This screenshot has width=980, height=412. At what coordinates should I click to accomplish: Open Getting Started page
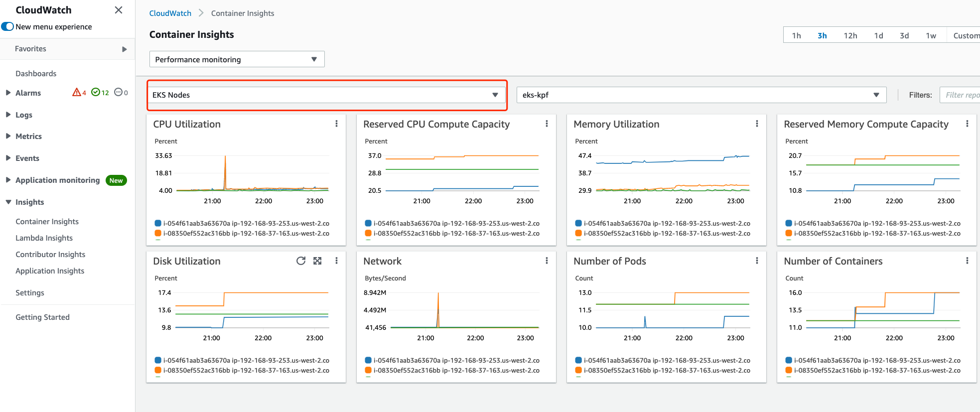coord(42,317)
